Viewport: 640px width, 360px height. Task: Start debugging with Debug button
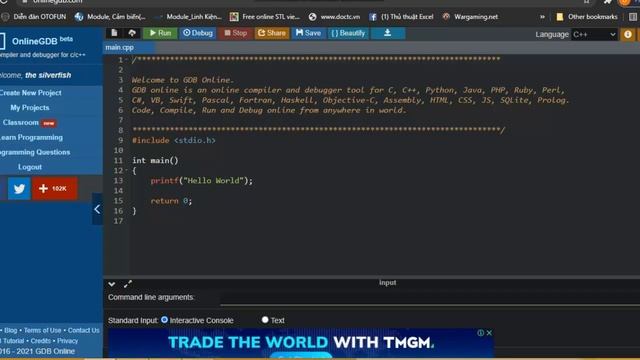[x=198, y=33]
